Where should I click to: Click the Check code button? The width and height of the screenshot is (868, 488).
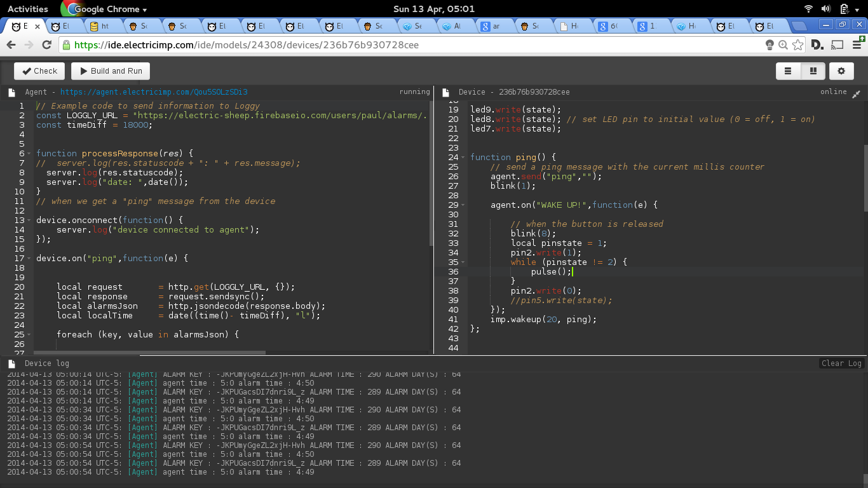click(39, 71)
